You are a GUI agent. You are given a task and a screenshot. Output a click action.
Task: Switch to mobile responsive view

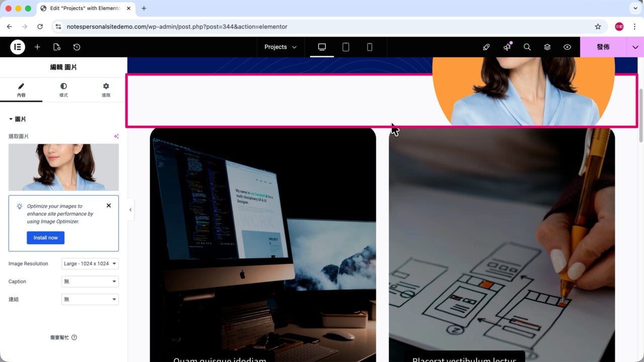369,47
